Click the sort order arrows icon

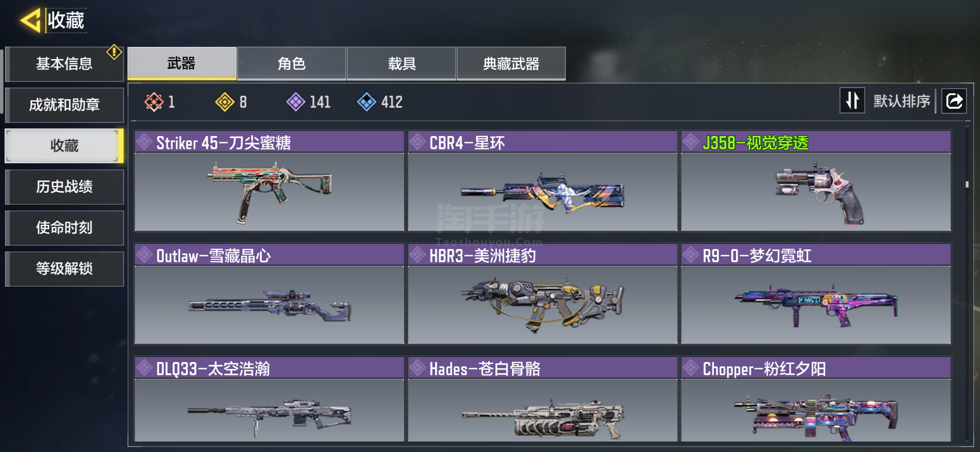[852, 101]
